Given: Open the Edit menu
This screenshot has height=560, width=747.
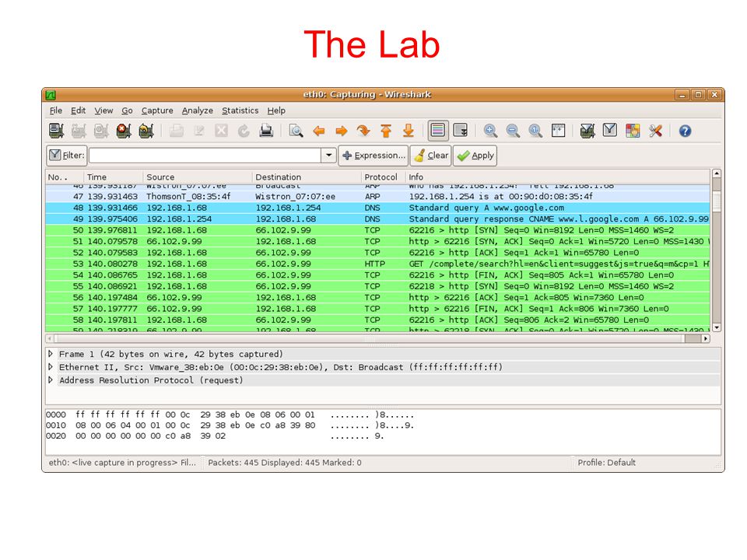Looking at the screenshot, I should [78, 110].
